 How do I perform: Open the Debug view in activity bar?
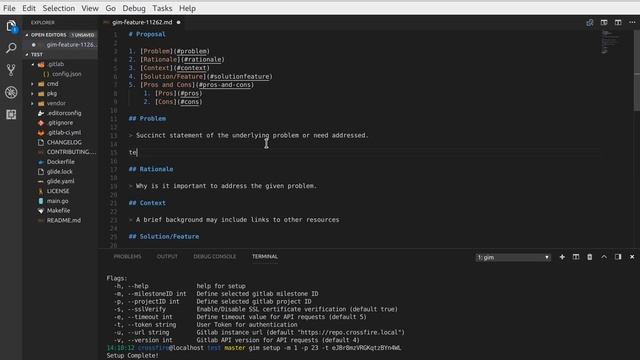coord(11,92)
